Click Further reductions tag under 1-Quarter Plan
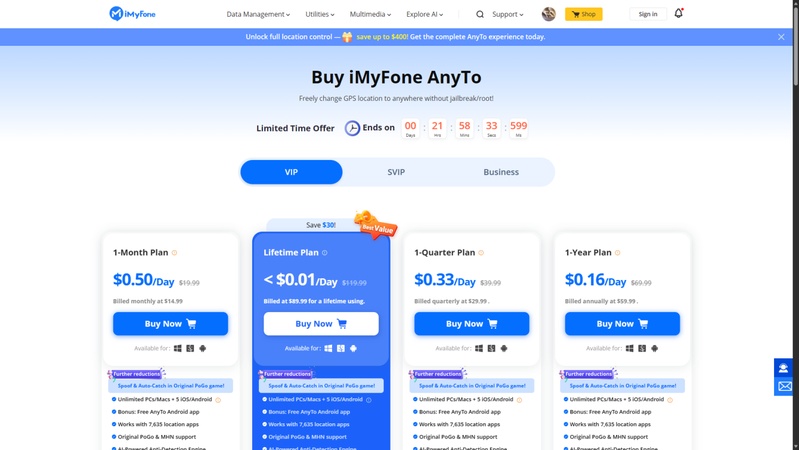This screenshot has width=799, height=450. click(438, 374)
